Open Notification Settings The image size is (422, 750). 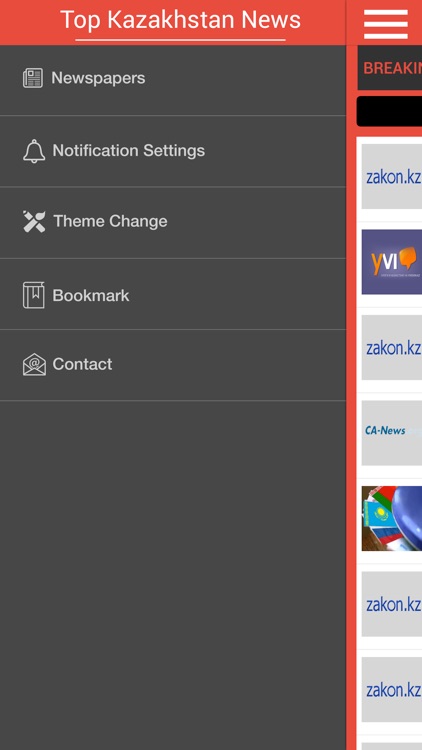(x=173, y=151)
